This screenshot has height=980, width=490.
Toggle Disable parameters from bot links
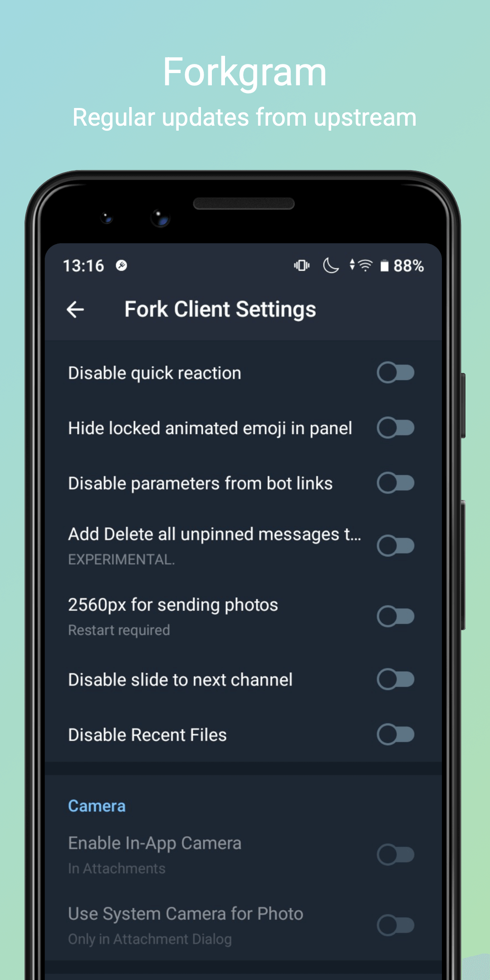click(396, 483)
